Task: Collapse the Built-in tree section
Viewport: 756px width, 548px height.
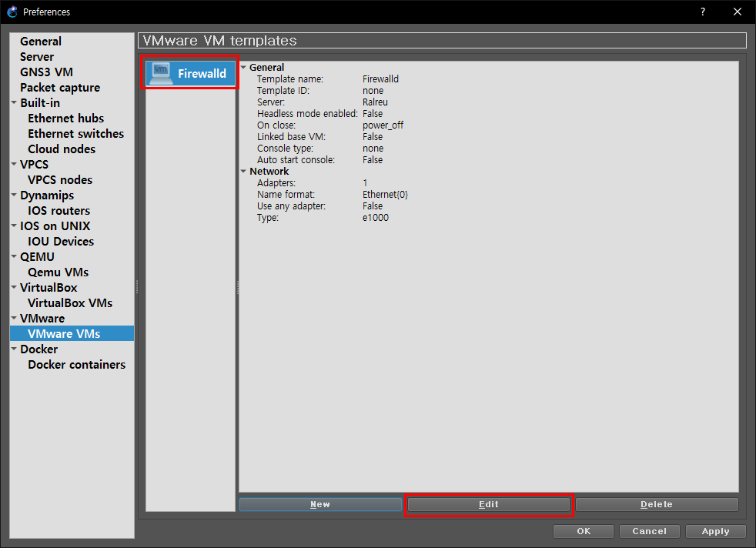Action: click(14, 102)
